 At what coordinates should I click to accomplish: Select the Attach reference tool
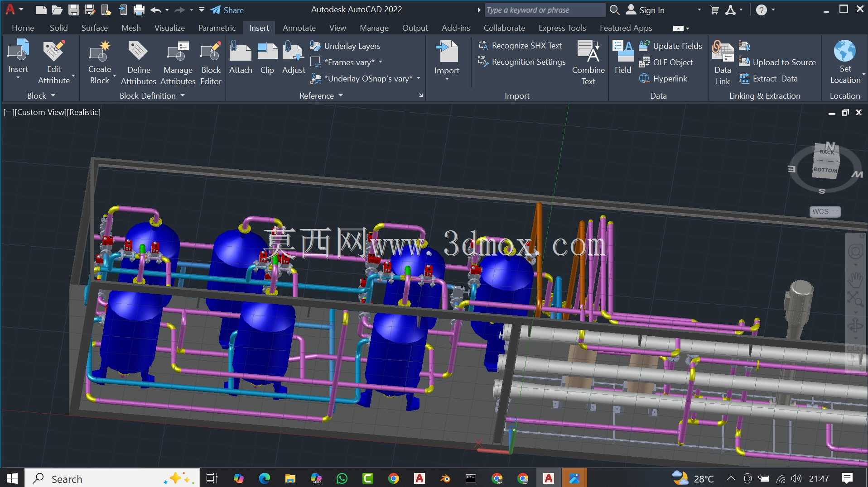241,57
